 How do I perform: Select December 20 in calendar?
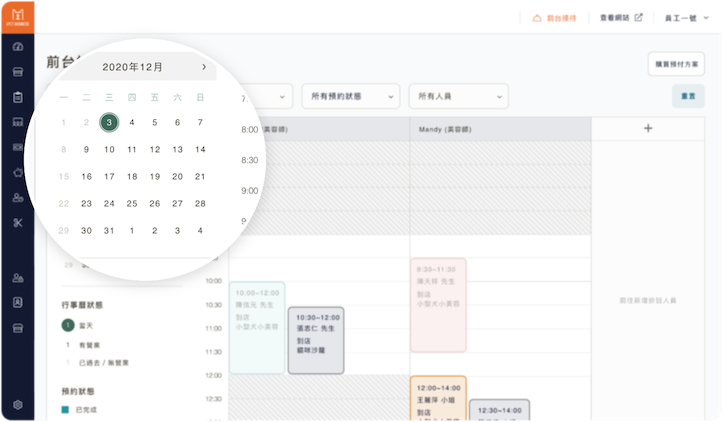point(177,176)
